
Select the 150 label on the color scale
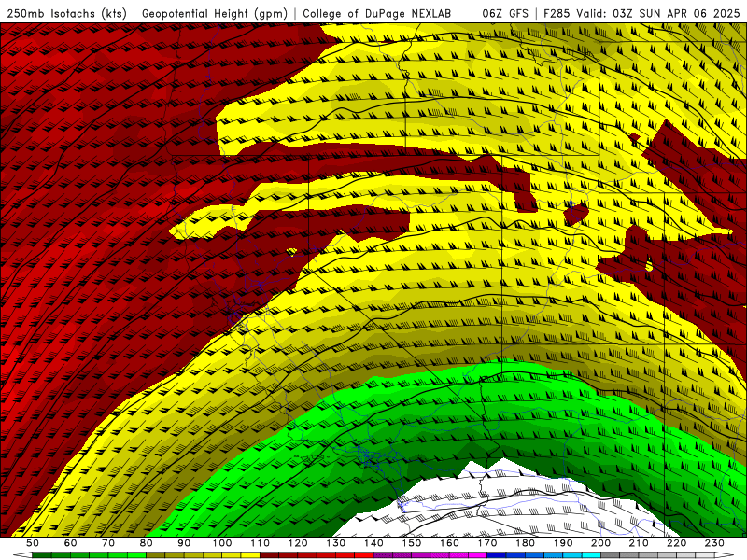point(411,543)
